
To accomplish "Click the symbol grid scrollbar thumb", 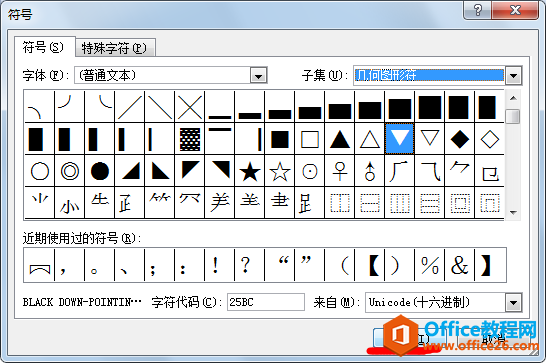I will (513, 116).
